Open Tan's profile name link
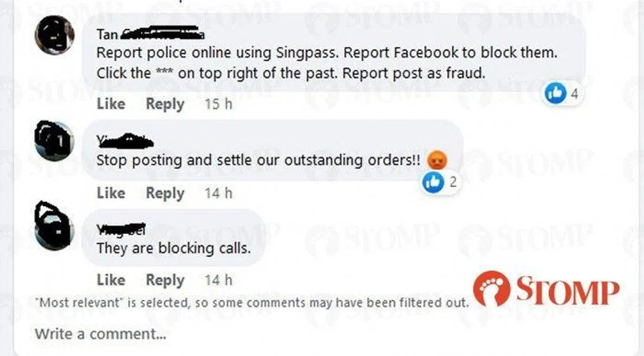 [150, 34]
